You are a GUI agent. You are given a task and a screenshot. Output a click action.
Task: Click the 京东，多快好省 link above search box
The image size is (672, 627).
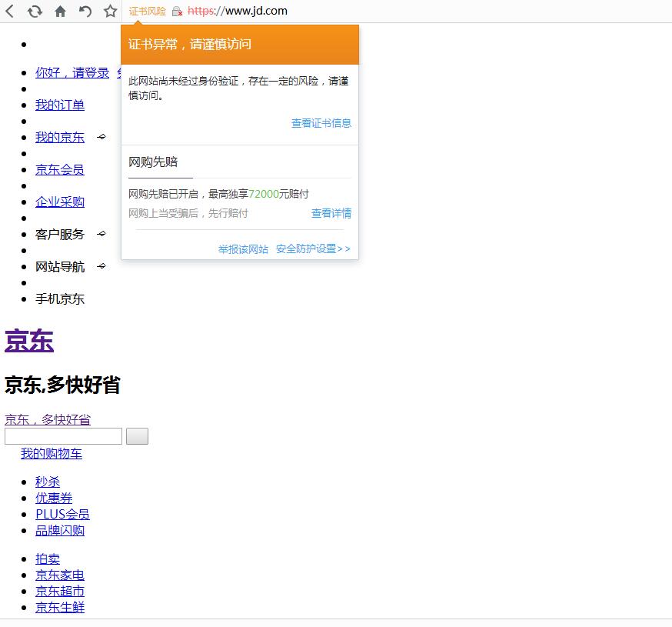[x=48, y=419]
